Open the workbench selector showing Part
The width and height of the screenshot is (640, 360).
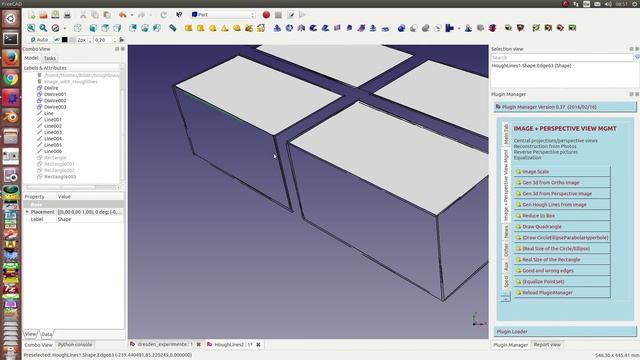tap(223, 15)
